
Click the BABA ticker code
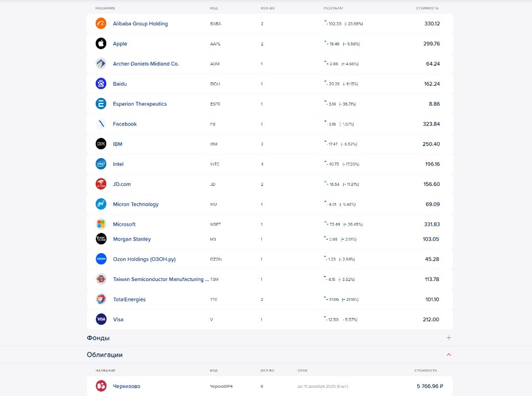tap(215, 24)
